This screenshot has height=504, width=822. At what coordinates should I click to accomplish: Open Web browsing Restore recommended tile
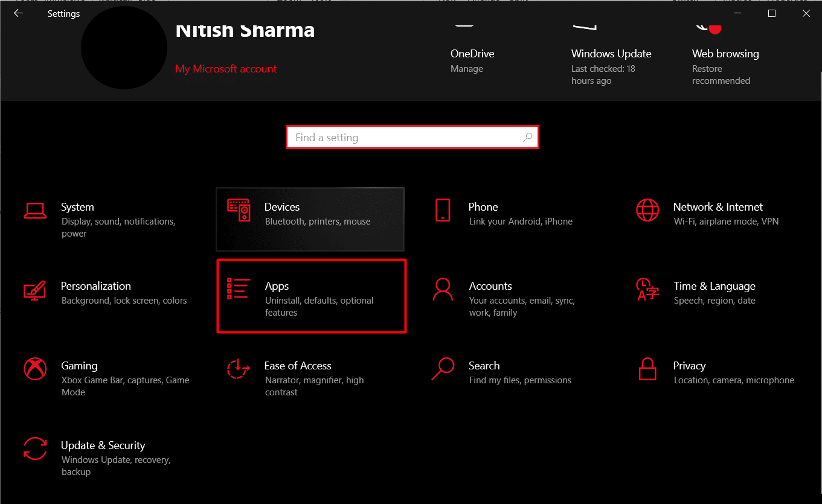point(725,66)
